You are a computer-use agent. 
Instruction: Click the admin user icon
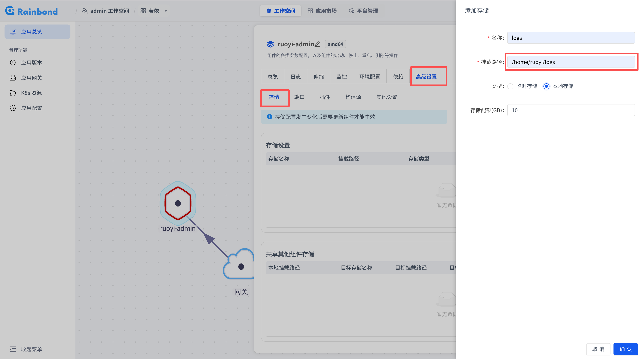(x=85, y=11)
